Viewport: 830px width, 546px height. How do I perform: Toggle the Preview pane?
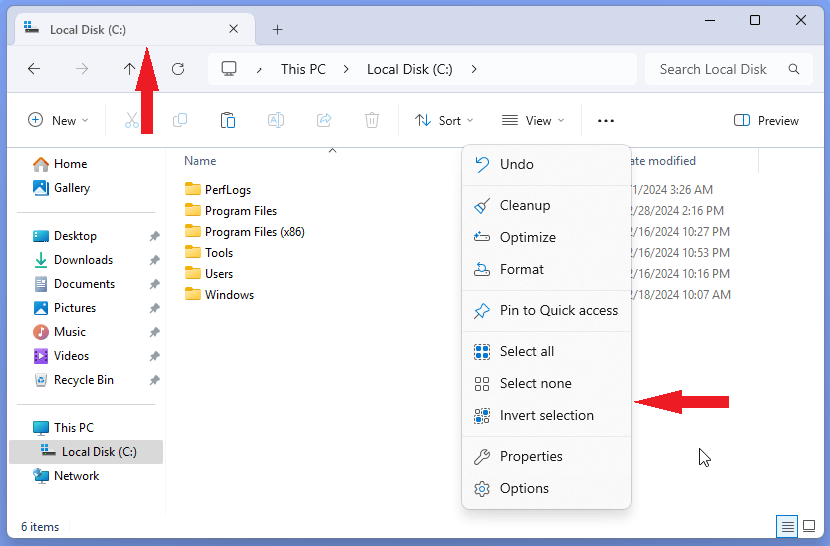click(766, 121)
